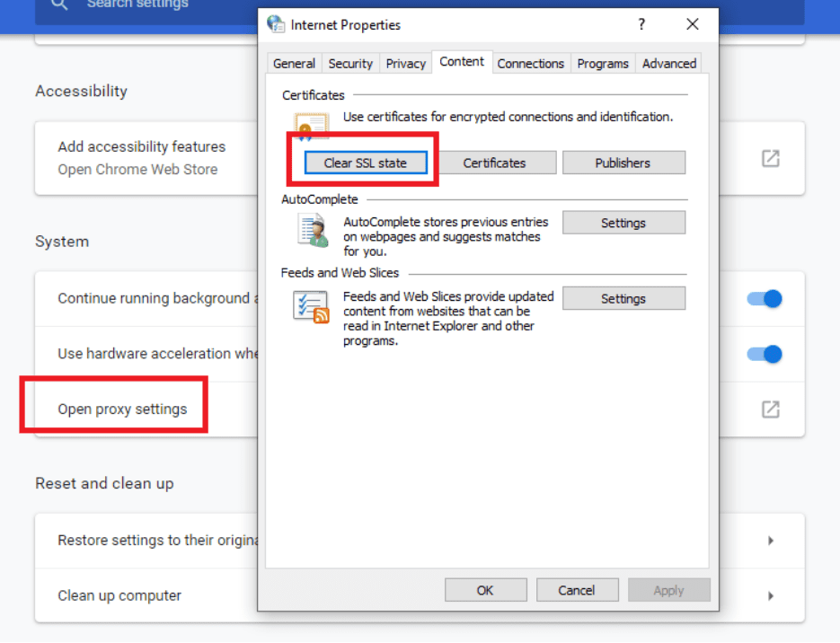
Task: Click the Accessibility section heading
Action: [x=82, y=91]
